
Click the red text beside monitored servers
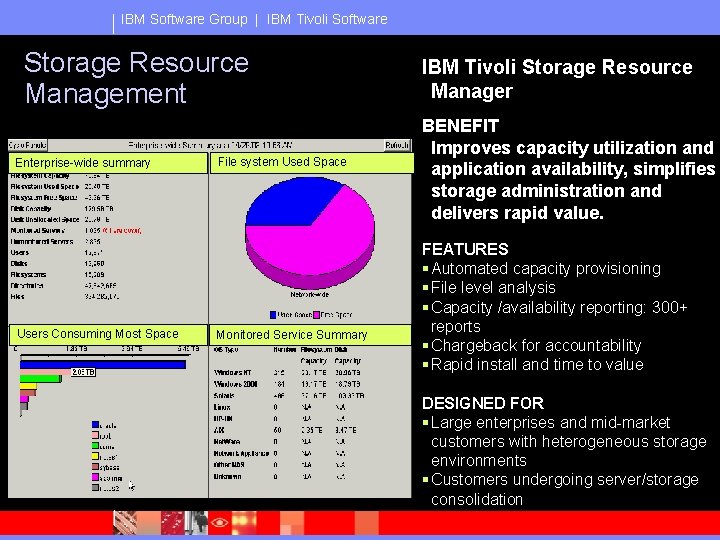pyautogui.click(x=122, y=231)
